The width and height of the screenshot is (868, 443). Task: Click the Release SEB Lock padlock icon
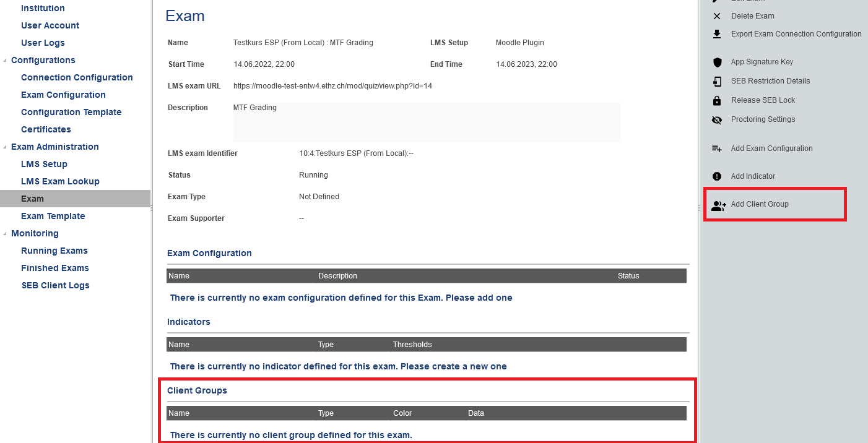coord(717,100)
